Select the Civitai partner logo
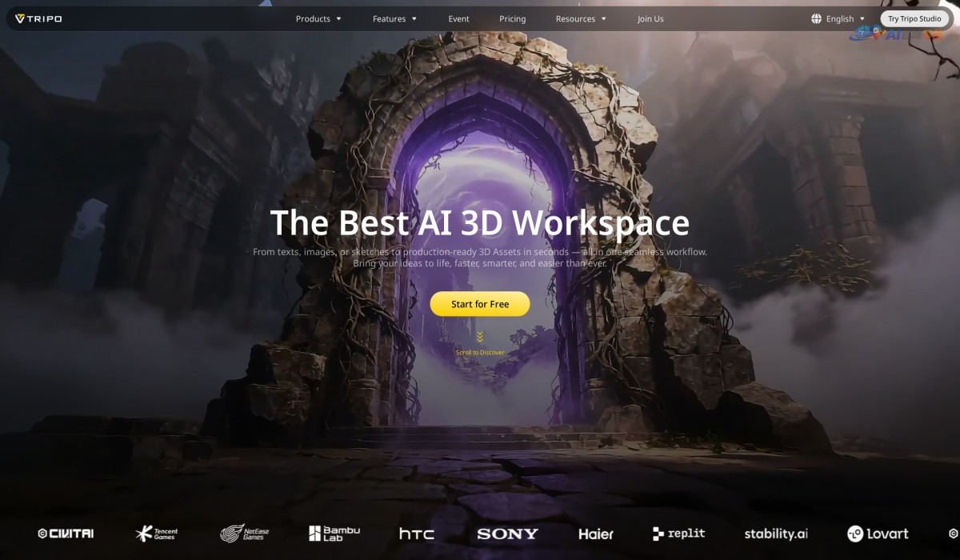This screenshot has height=560, width=960. tap(66, 534)
